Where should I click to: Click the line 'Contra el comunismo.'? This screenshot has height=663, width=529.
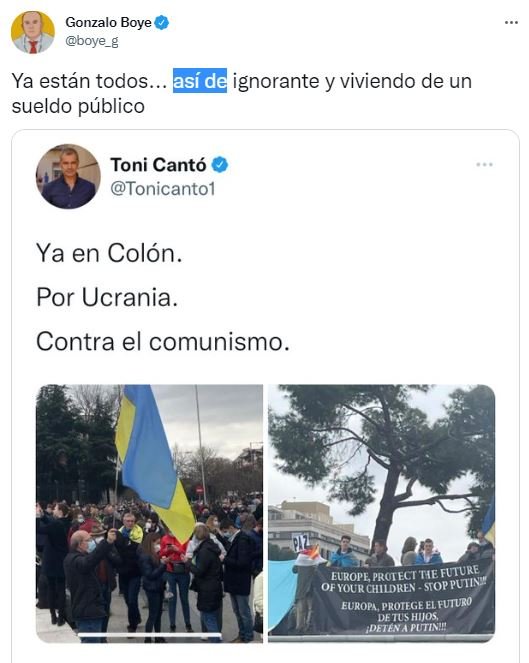pos(163,342)
